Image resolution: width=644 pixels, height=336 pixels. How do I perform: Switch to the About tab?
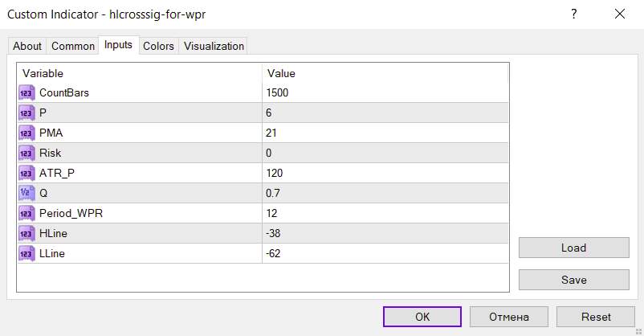[x=27, y=46]
